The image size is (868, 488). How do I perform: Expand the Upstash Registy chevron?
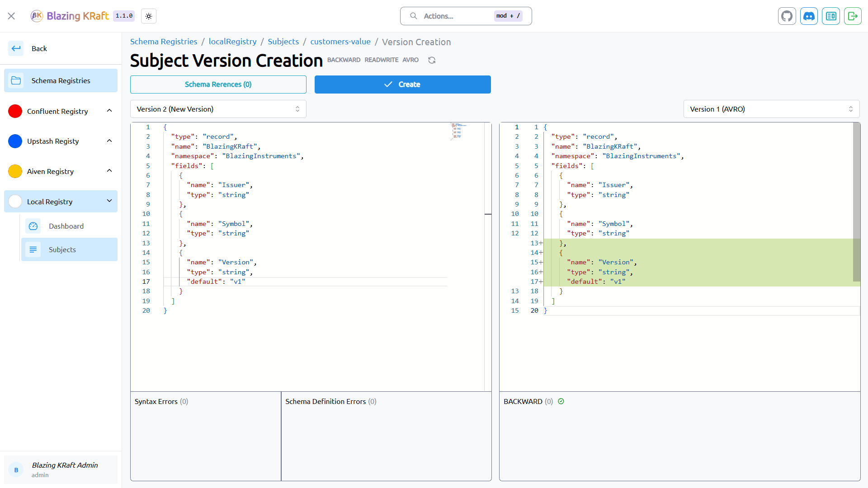(x=109, y=141)
